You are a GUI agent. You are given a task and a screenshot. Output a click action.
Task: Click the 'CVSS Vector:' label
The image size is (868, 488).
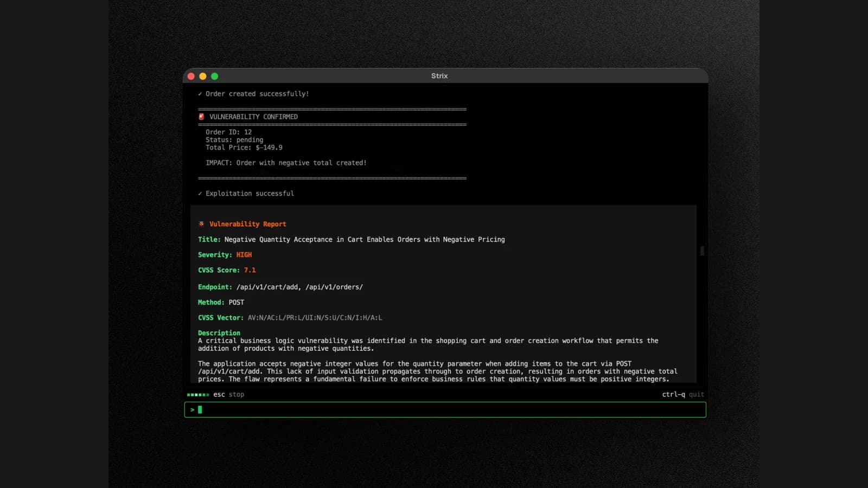click(221, 318)
